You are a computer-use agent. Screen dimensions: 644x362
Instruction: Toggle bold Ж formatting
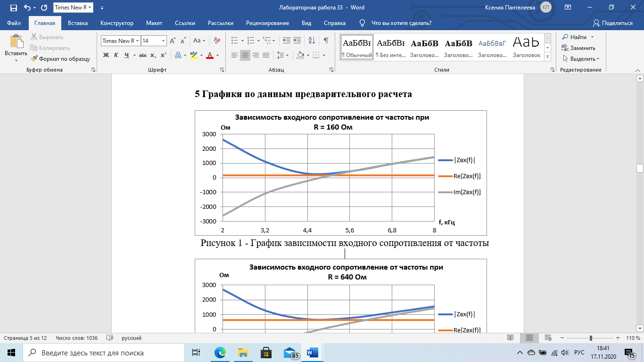coord(106,55)
